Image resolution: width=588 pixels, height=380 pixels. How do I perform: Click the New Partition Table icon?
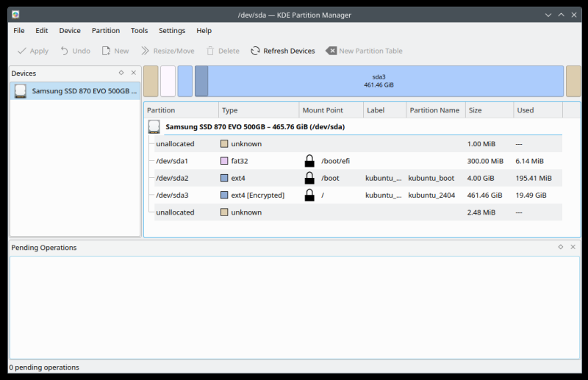(x=331, y=51)
